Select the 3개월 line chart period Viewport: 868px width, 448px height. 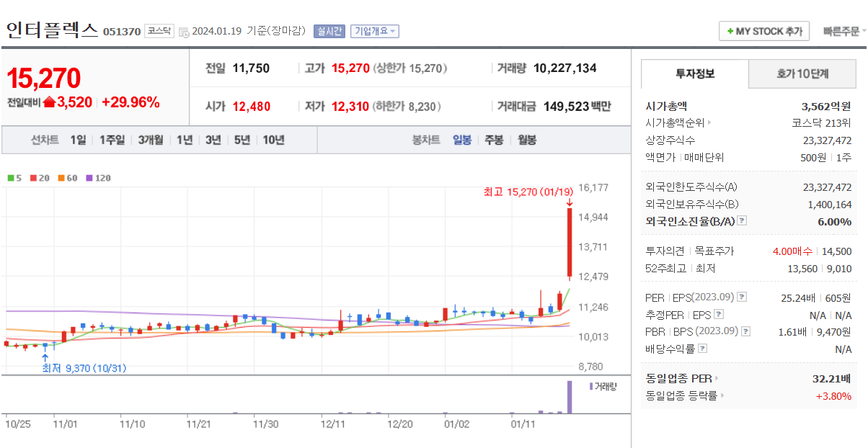click(151, 140)
